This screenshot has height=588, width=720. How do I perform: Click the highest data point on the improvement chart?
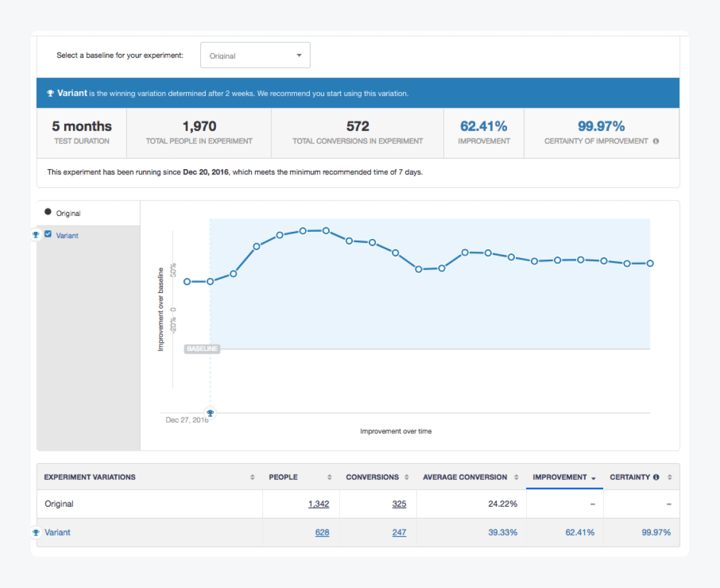(303, 231)
